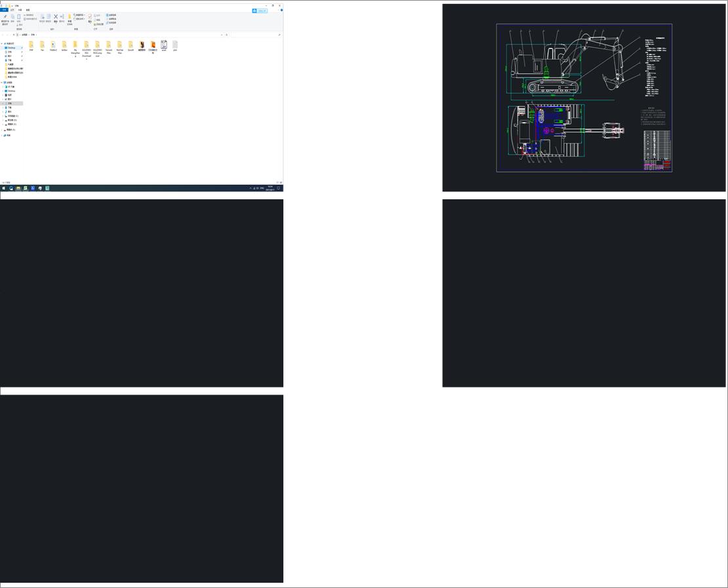Select Desktop under Quick access
This screenshot has width=728, height=588.
(x=12, y=48)
